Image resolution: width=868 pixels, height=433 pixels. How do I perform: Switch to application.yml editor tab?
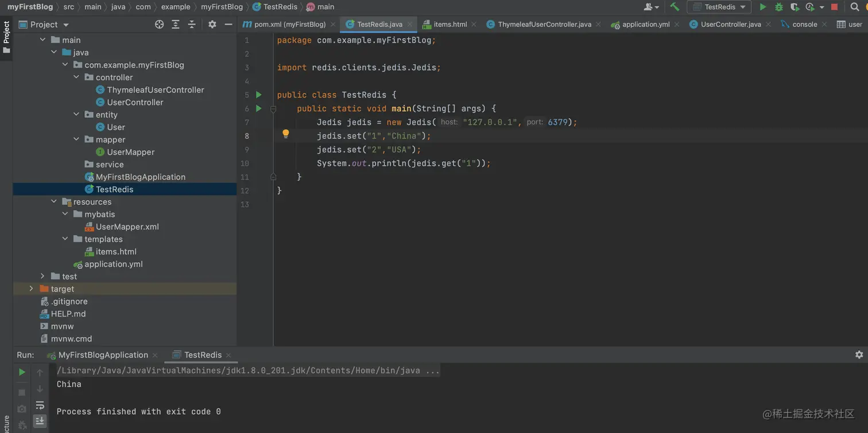coord(645,25)
